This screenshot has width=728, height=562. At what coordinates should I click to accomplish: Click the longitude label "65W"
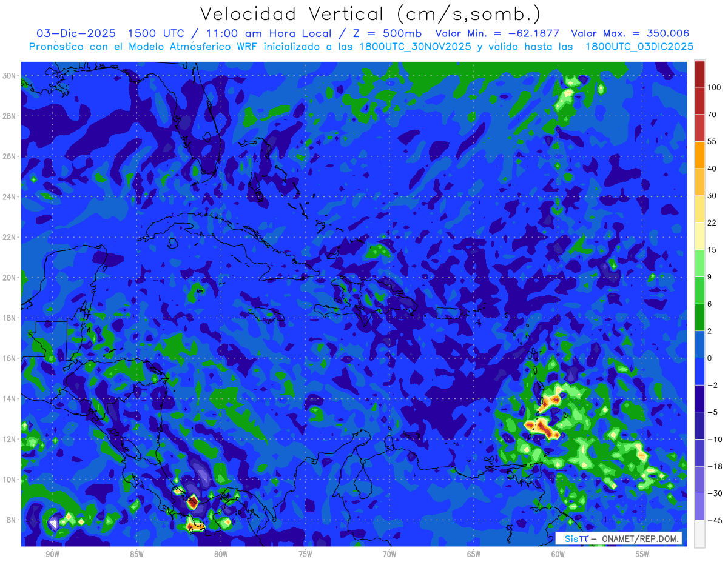tap(474, 554)
